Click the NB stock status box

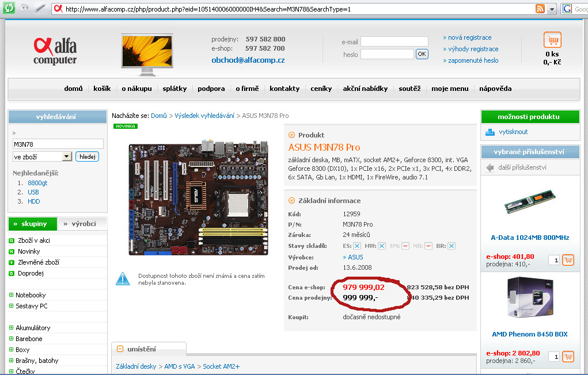point(428,246)
